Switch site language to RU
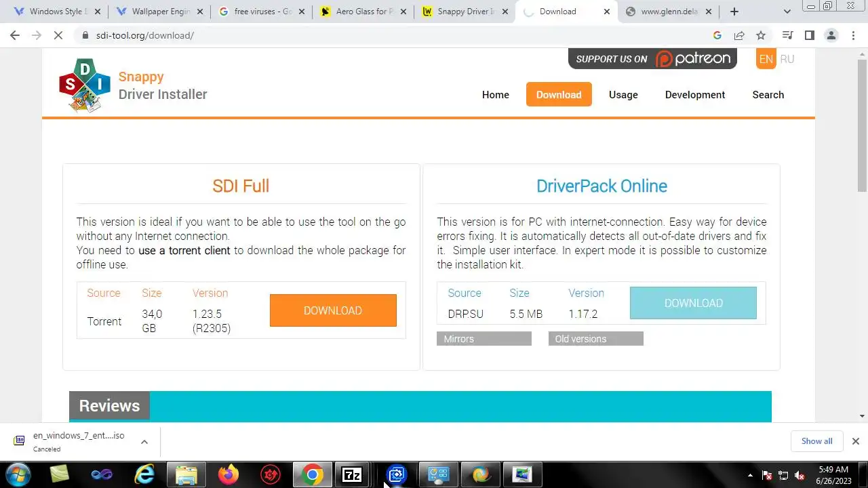 coord(787,59)
